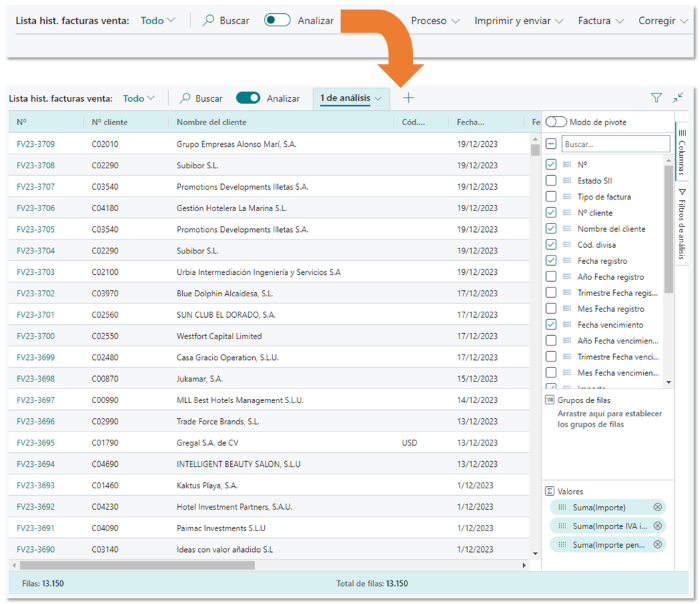This screenshot has height=604, width=700.
Task: Open invoice FV23-3705
Action: (x=36, y=229)
